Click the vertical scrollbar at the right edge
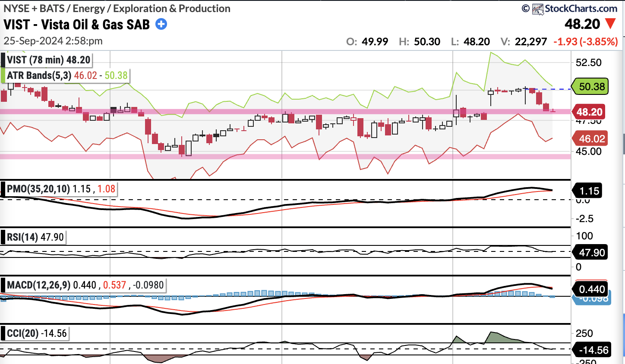Screen dimensions: 625x364 [x=624, y=144]
